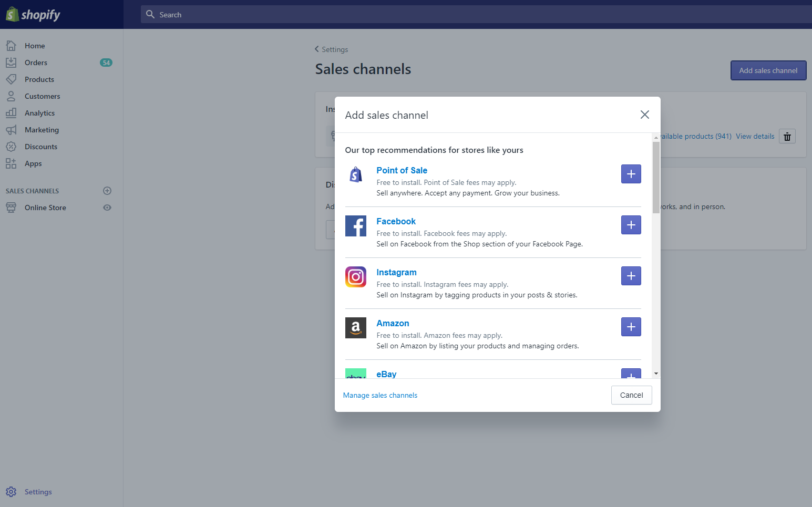Open Apps in the sidebar

point(33,163)
